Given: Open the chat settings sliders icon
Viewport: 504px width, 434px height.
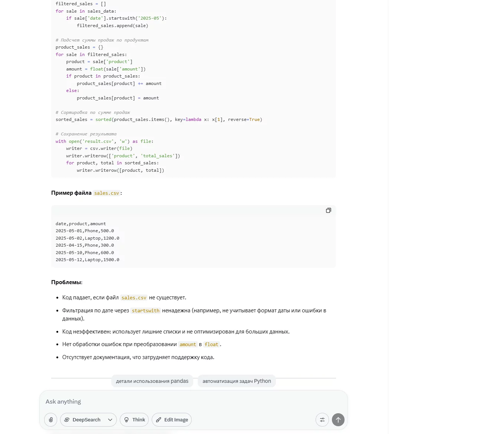Looking at the screenshot, I should click(x=322, y=420).
